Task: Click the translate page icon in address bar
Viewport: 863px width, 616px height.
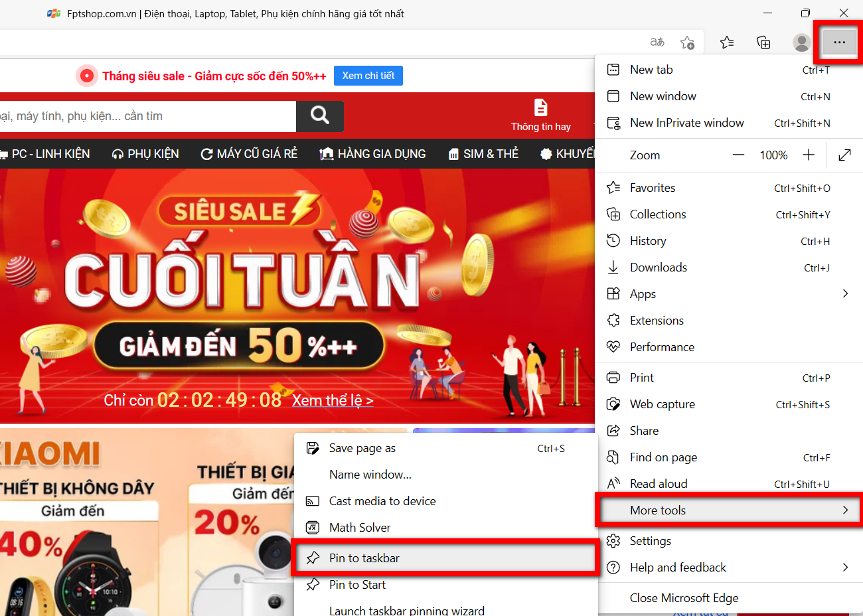Action: pyautogui.click(x=657, y=42)
